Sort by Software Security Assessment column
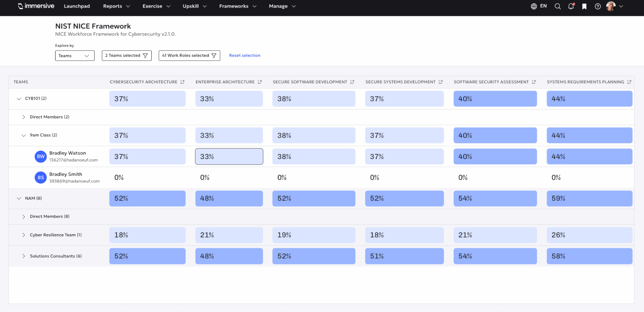Viewport: 644px width, 312px height. tap(534, 82)
